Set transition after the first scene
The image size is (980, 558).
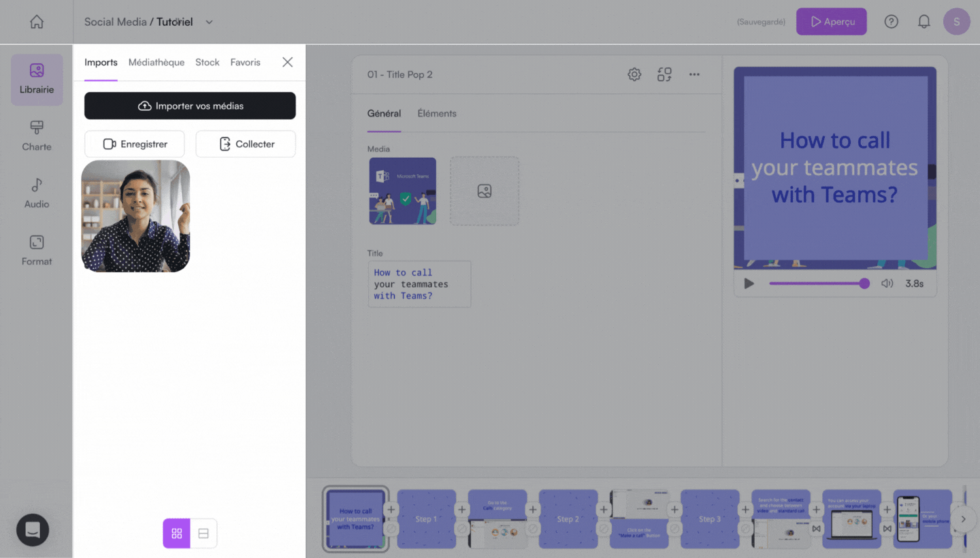(x=391, y=528)
